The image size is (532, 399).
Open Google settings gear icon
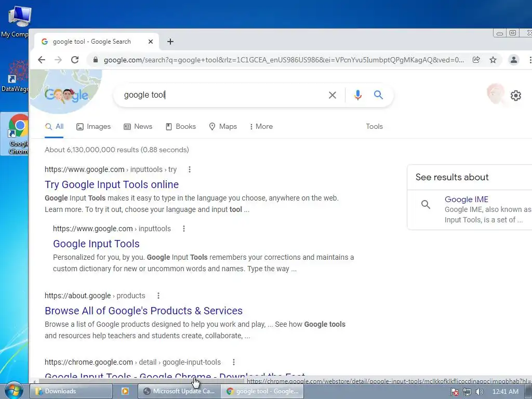(x=516, y=96)
